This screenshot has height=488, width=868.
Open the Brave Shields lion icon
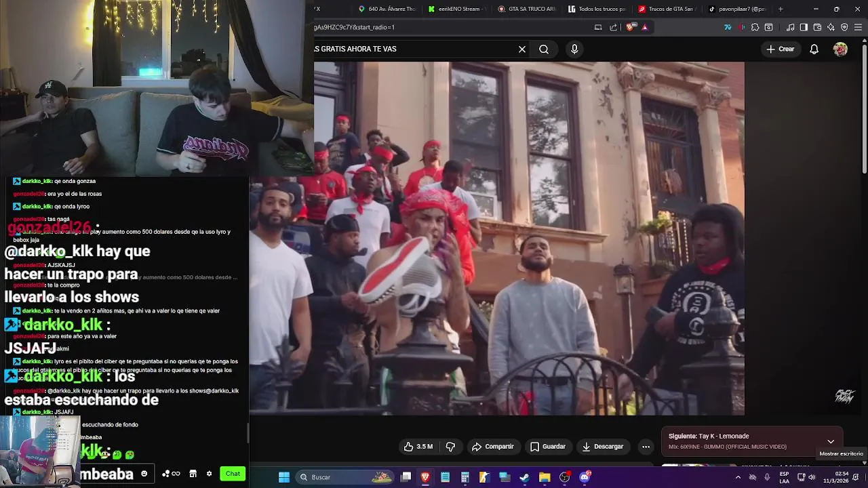[x=630, y=27]
